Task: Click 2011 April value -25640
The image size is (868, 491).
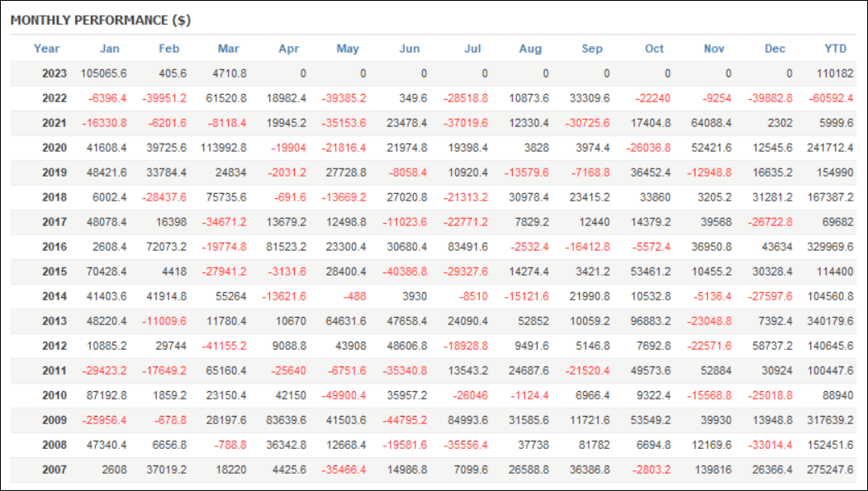Action: pos(288,371)
